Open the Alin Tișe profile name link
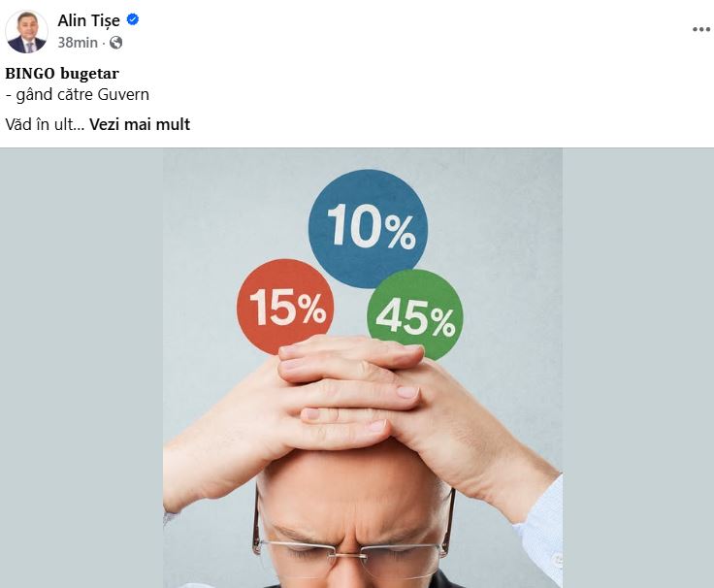 pyautogui.click(x=89, y=20)
